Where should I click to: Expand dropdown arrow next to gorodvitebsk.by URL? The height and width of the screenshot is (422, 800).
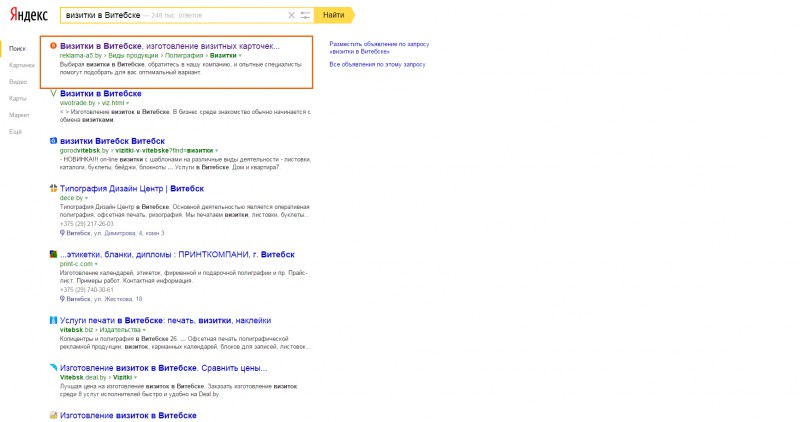(217, 151)
